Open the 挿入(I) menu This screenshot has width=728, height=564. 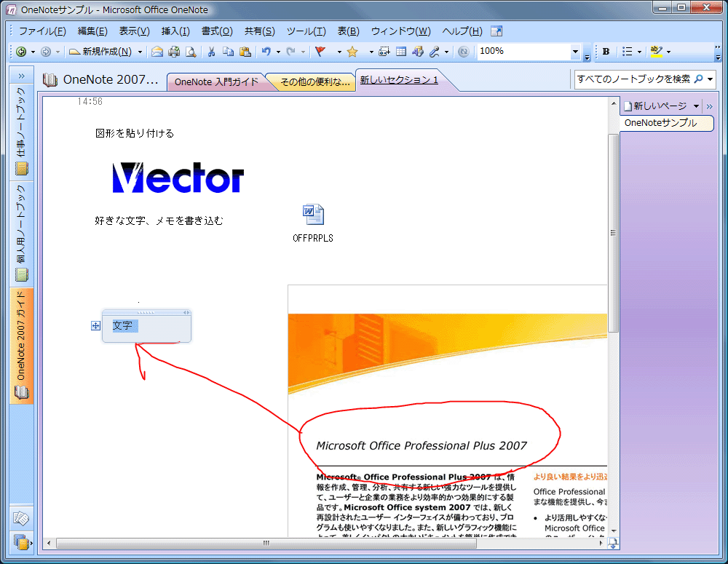[x=175, y=31]
